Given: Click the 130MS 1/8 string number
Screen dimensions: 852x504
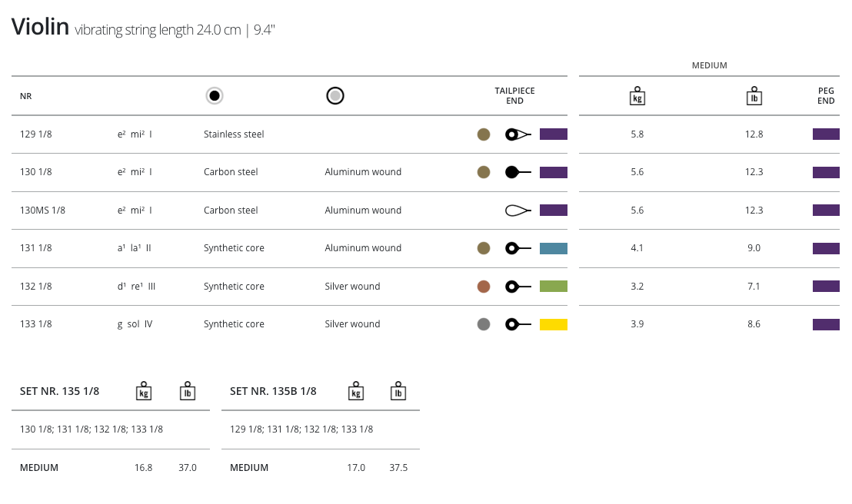Looking at the screenshot, I should 42,211.
